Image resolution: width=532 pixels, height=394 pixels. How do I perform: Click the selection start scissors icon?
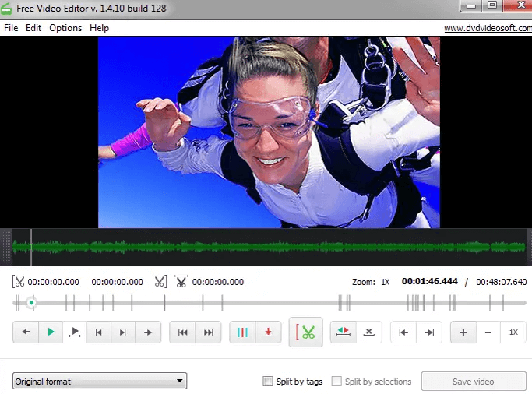(19, 282)
